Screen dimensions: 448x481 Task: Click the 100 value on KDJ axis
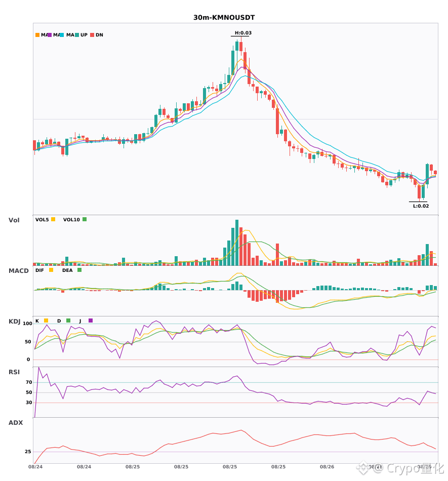tap(28, 324)
